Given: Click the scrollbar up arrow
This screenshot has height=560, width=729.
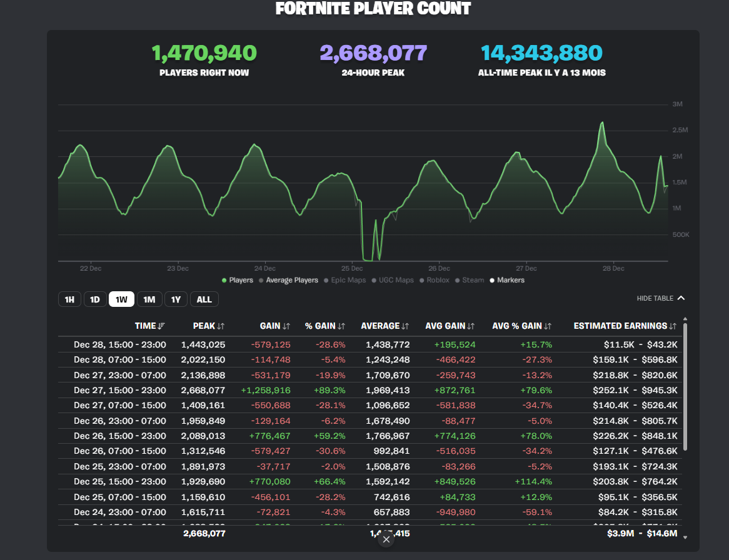Looking at the screenshot, I should click(685, 319).
